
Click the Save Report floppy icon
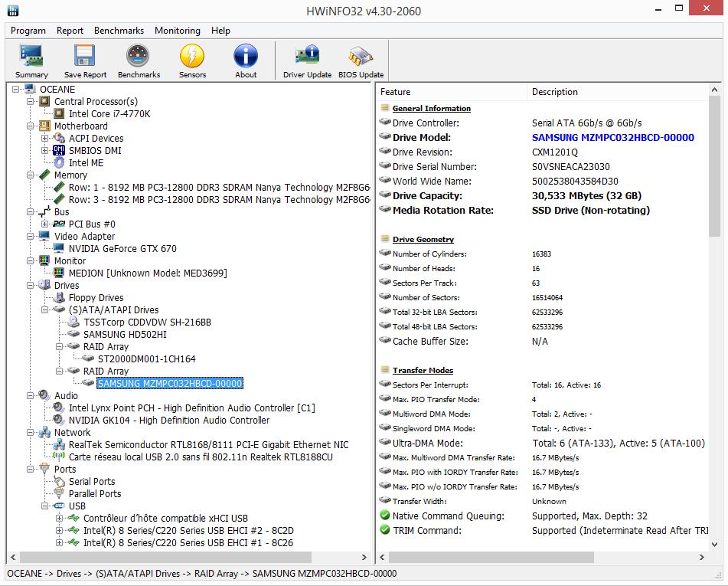click(x=85, y=61)
